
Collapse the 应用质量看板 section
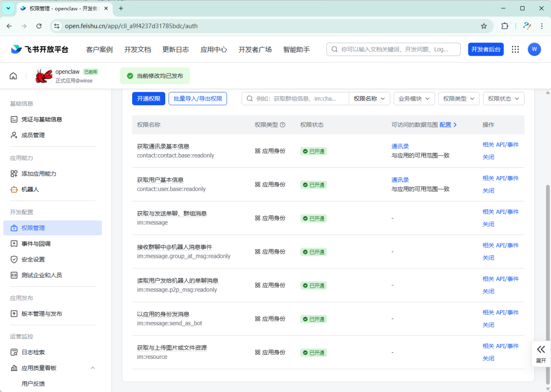[92, 367]
